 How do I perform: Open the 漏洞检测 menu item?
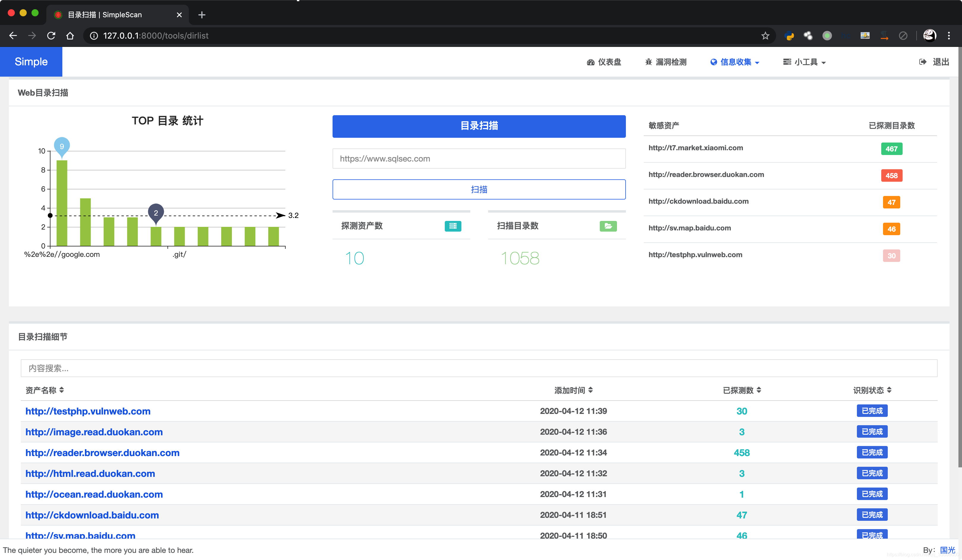666,62
